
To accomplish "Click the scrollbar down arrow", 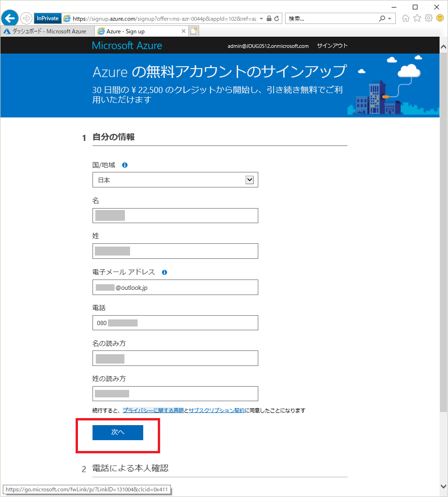I will pyautogui.click(x=444, y=487).
